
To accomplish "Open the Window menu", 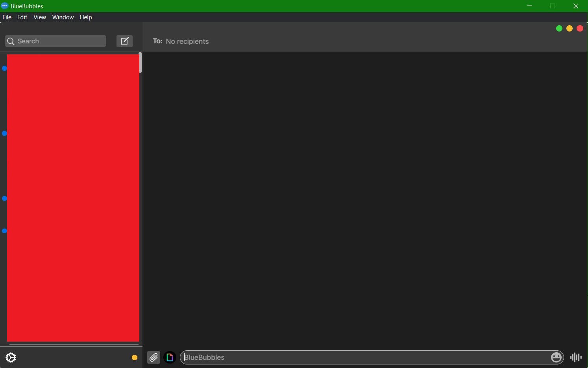I will (63, 17).
